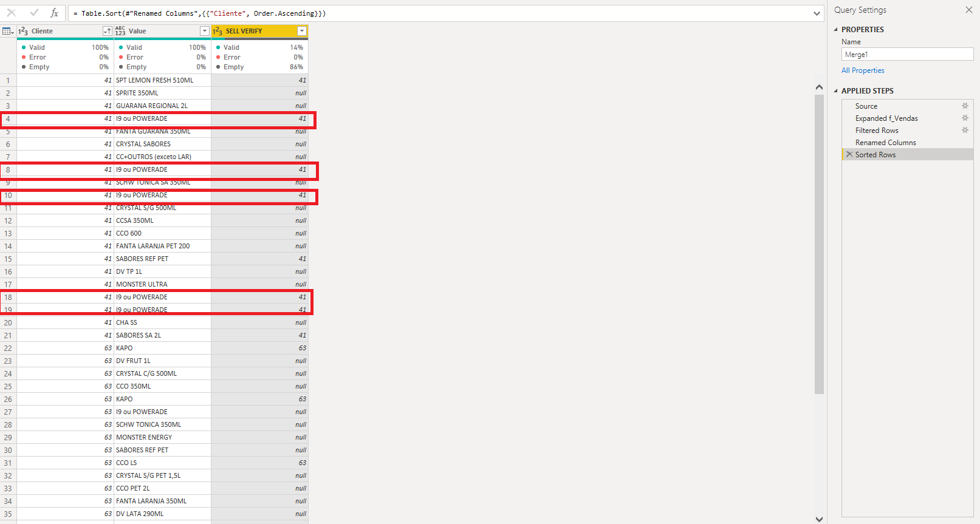
Task: Open the All Properties link
Action: click(x=863, y=70)
